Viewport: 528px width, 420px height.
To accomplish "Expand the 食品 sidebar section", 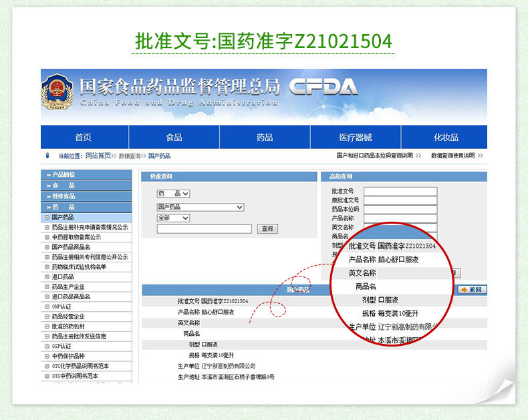I will [x=86, y=186].
